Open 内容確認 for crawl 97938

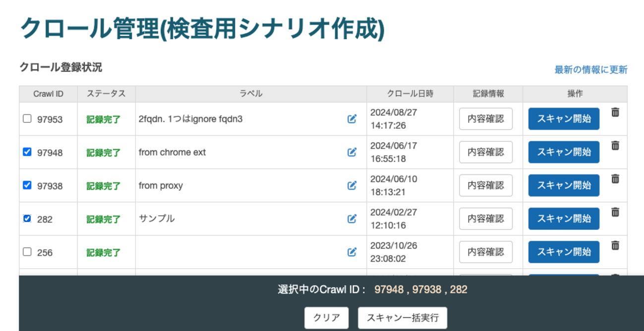486,185
